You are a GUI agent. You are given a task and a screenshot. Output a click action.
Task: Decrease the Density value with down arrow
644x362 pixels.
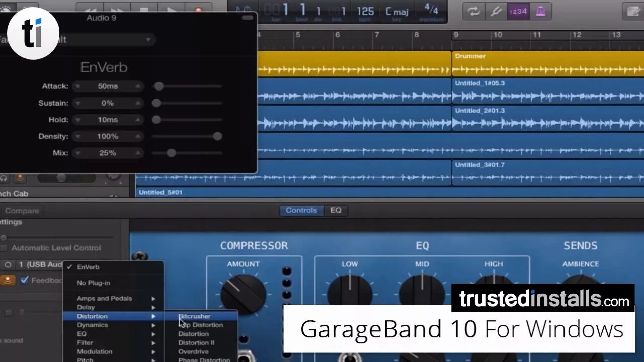[x=78, y=136]
